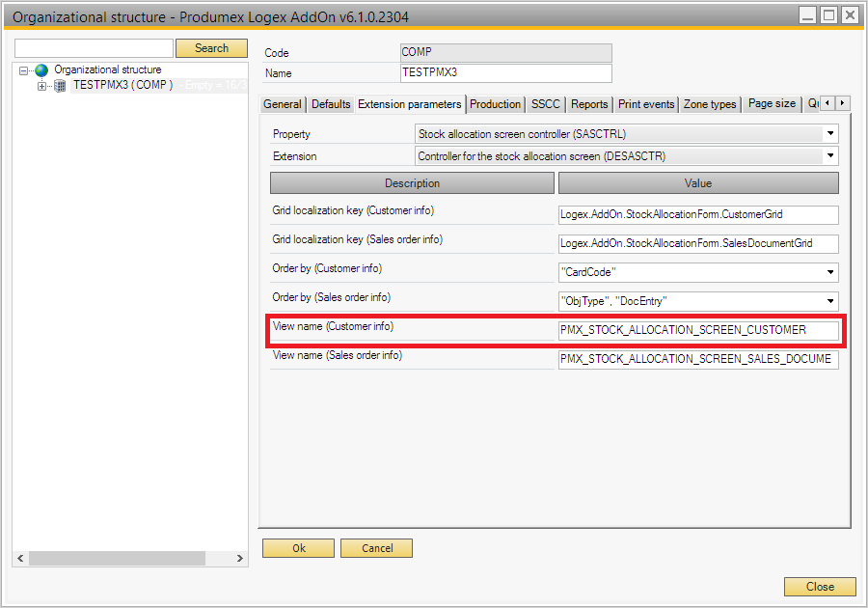Expand the TESTPMX3 (COMP) tree node
This screenshot has height=608, width=868.
pos(41,86)
